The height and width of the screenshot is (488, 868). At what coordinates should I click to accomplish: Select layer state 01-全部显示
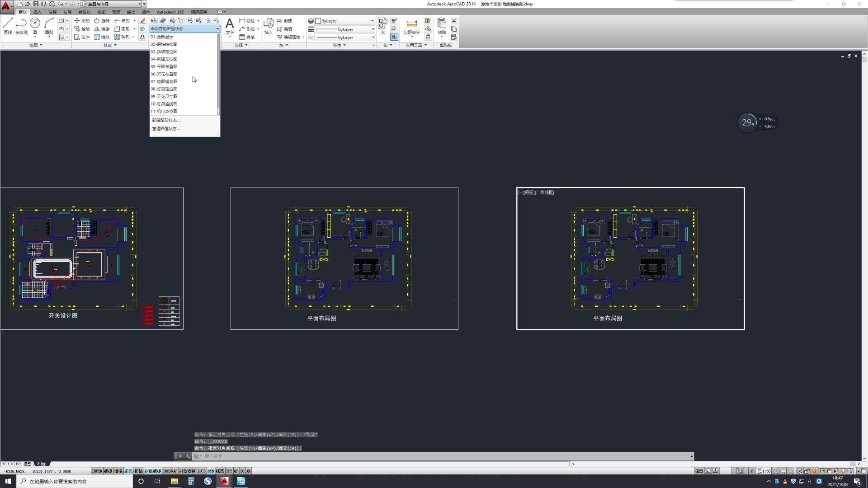coord(183,37)
